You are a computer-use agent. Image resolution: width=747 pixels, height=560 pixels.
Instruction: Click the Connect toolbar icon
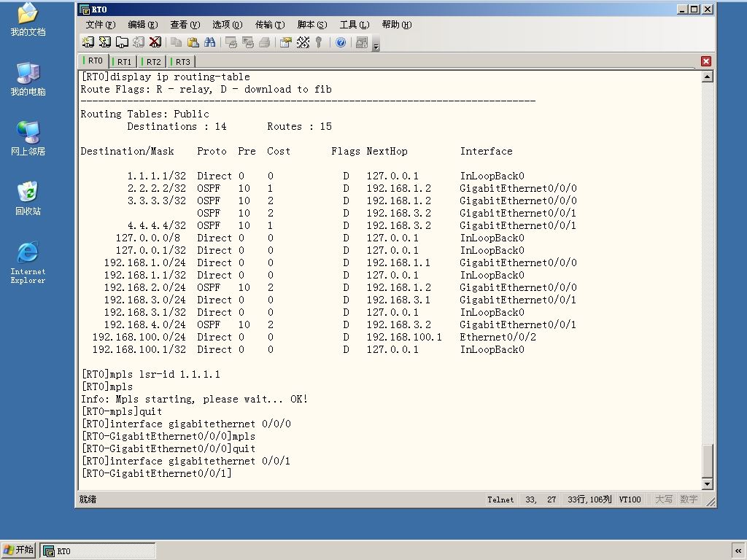click(x=88, y=42)
